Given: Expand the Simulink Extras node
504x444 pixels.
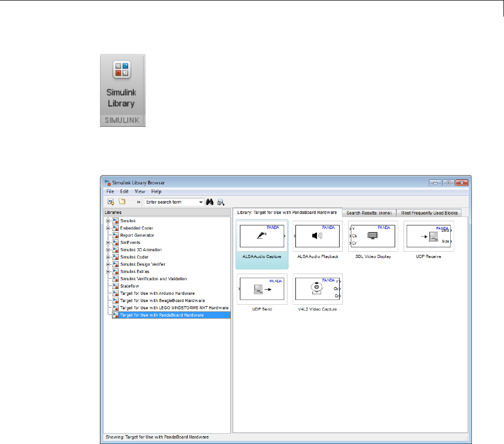Looking at the screenshot, I should point(108,271).
